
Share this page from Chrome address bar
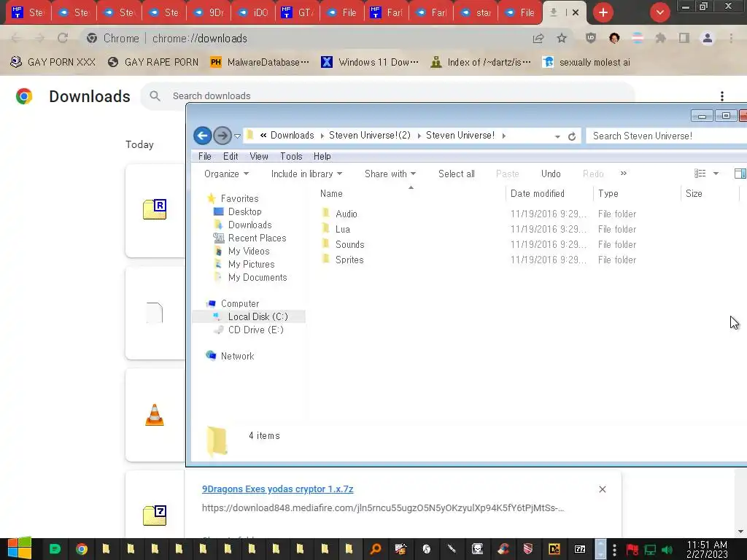coord(538,38)
